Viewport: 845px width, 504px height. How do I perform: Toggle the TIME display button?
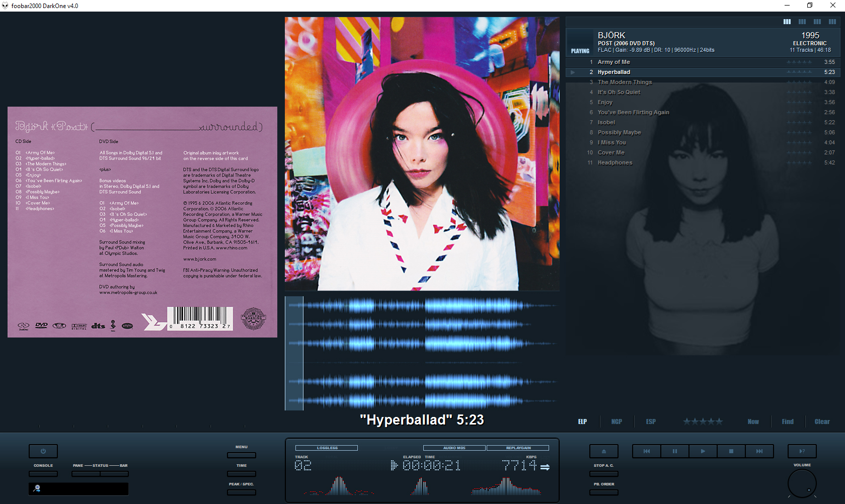click(242, 474)
